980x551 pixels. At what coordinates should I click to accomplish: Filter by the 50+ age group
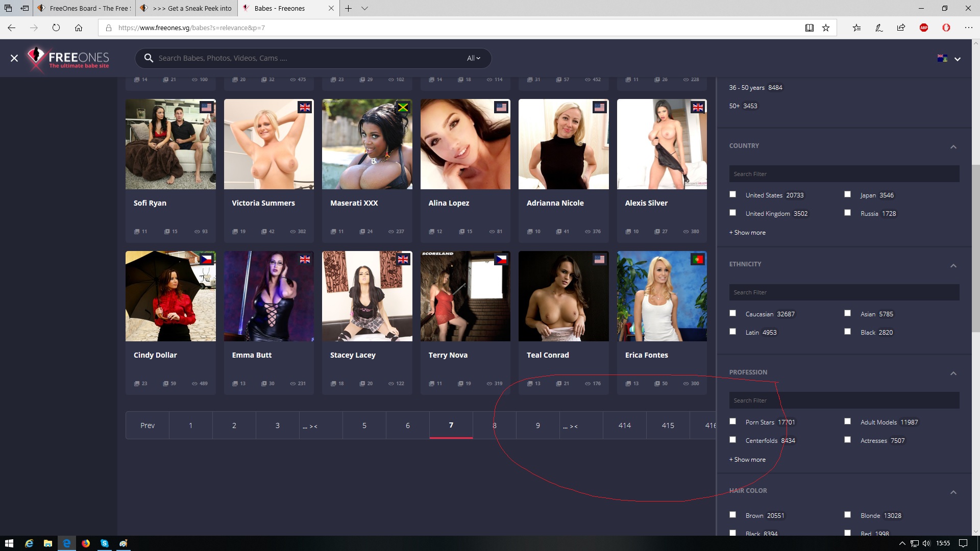743,106
